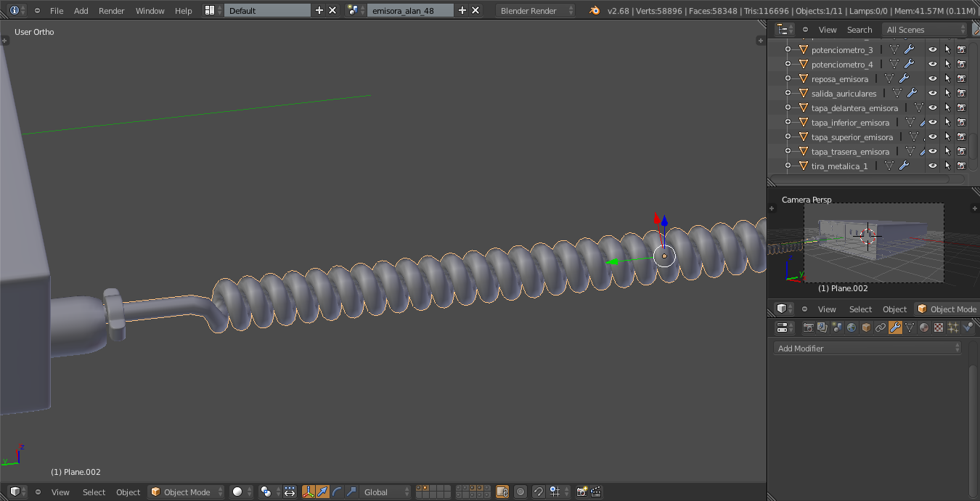Viewport: 980px width, 501px height.
Task: Open the Add menu in info header
Action: [x=81, y=11]
